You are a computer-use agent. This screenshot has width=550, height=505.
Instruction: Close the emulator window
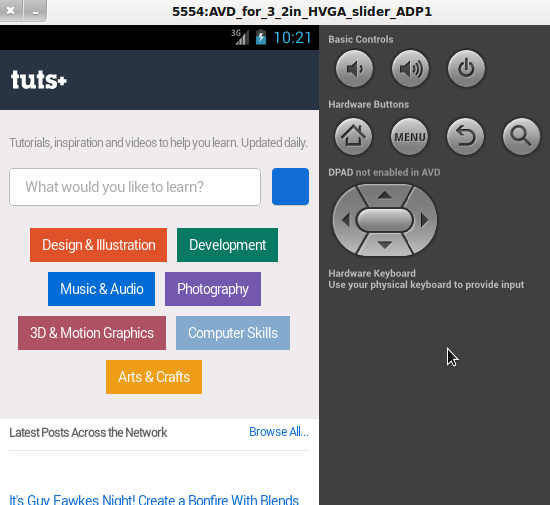(x=11, y=11)
